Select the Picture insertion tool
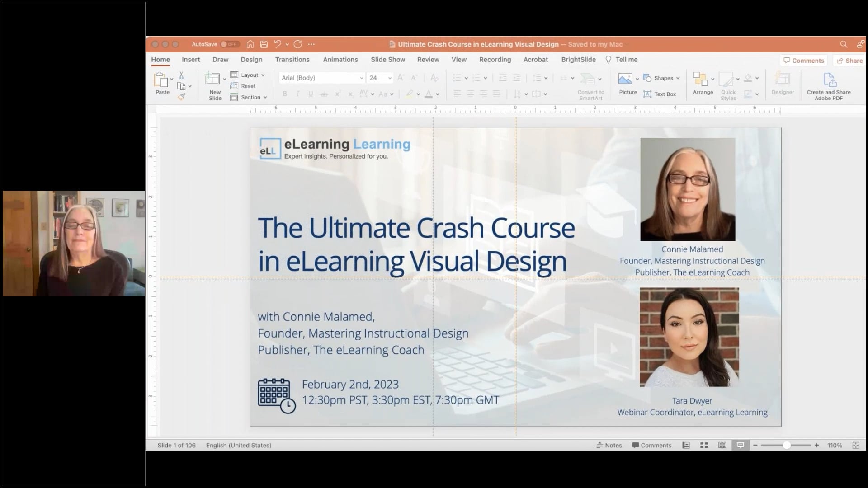This screenshot has height=488, width=868. [x=627, y=84]
